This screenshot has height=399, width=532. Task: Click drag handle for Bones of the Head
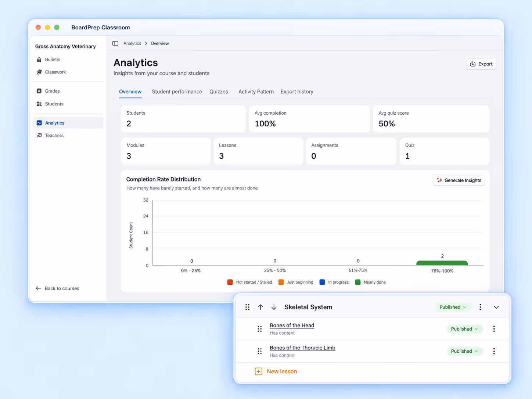[260, 329]
